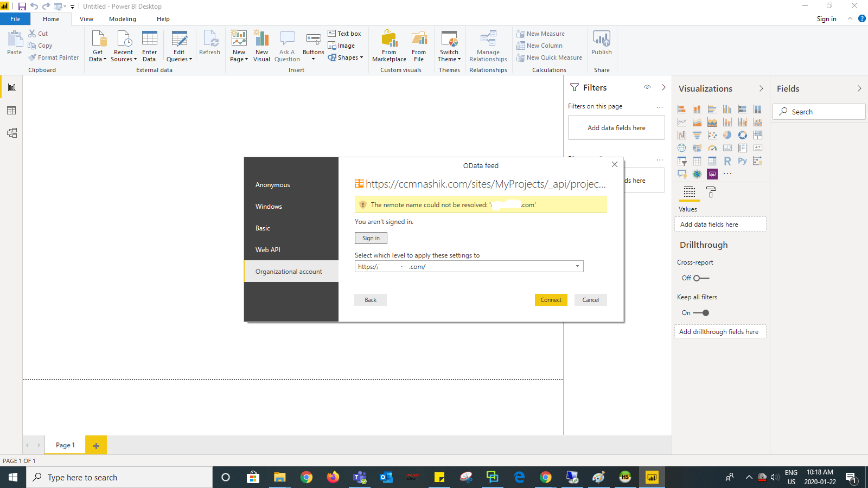868x488 pixels.
Task: Collapse the Fields pane chevron
Action: point(859,88)
